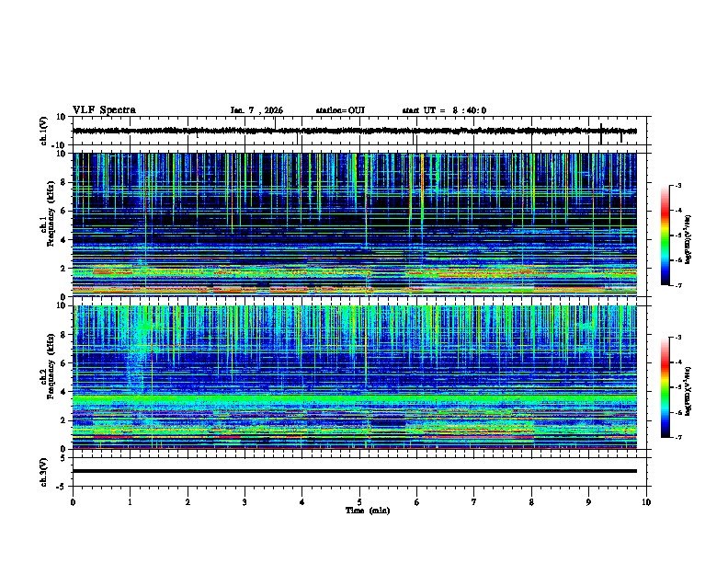Click the "6" kHz tick on ch.2 frequency axis
This screenshot has height=563, width=728.
64,363
